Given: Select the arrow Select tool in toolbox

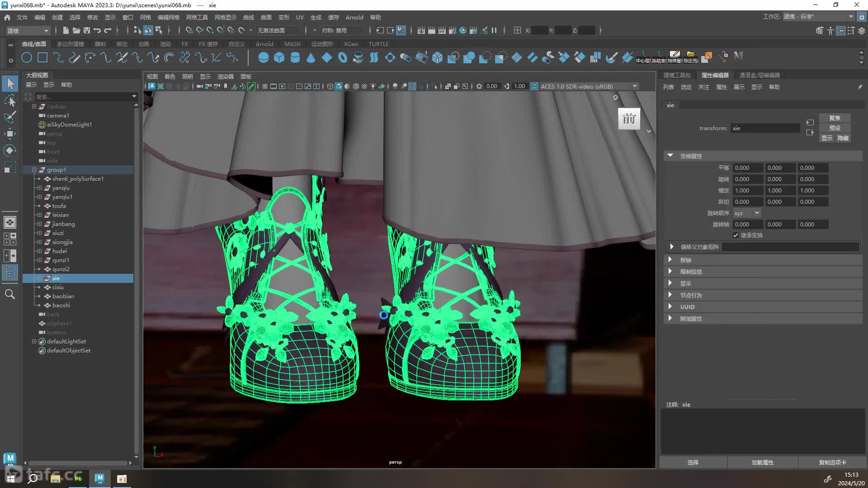Looking at the screenshot, I should tap(10, 84).
